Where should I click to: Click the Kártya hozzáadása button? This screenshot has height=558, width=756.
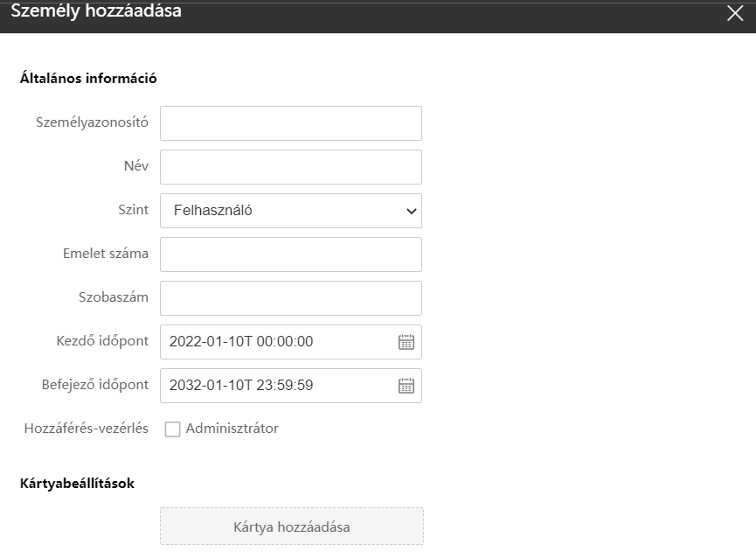click(292, 527)
